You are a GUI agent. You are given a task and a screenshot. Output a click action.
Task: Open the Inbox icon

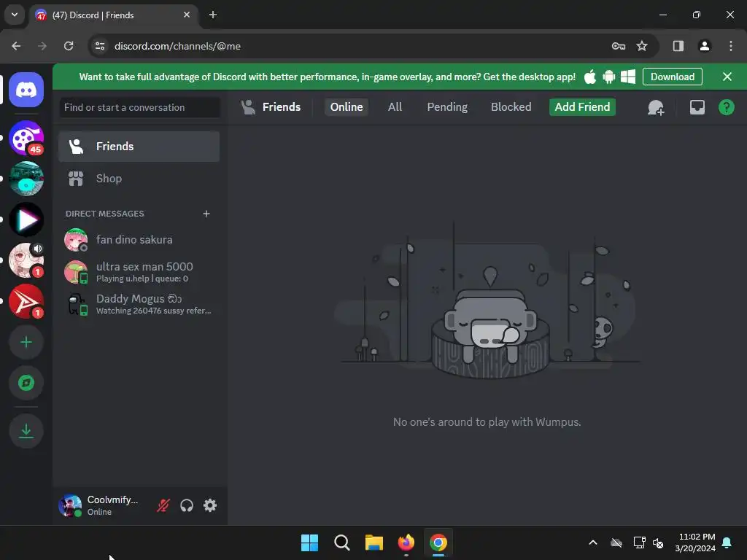pyautogui.click(x=697, y=108)
